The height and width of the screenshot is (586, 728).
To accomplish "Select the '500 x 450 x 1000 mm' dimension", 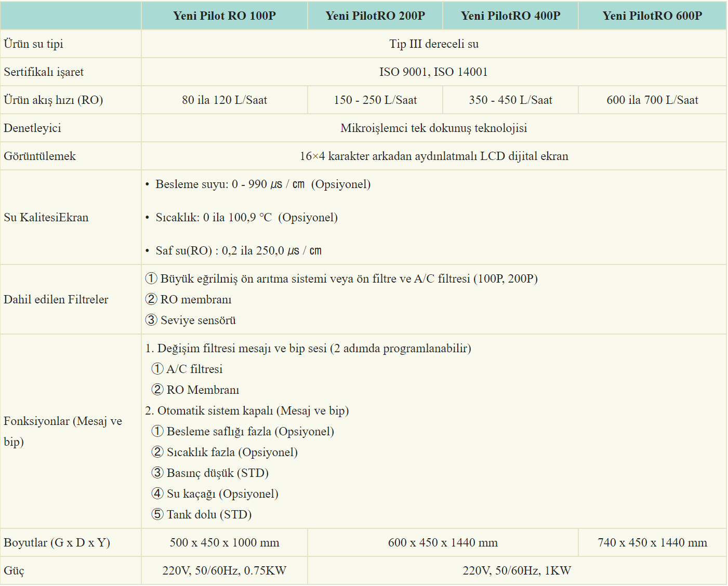I will point(224,542).
